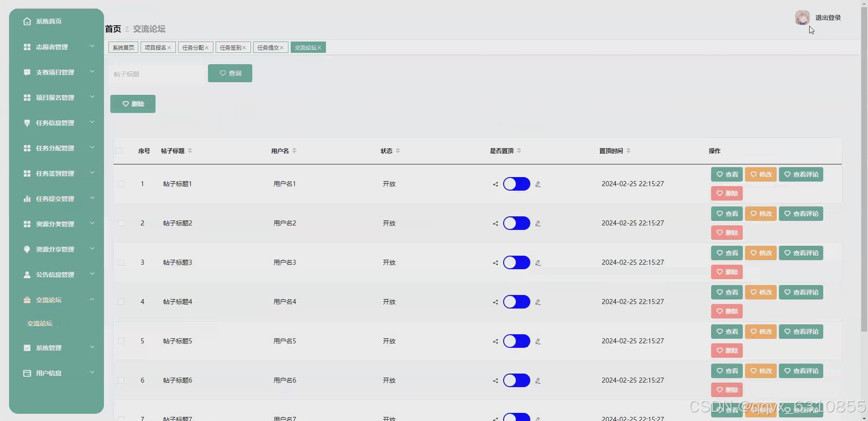This screenshot has width=868, height=421.
Task: Check the checkbox for row 1
Action: click(x=121, y=184)
